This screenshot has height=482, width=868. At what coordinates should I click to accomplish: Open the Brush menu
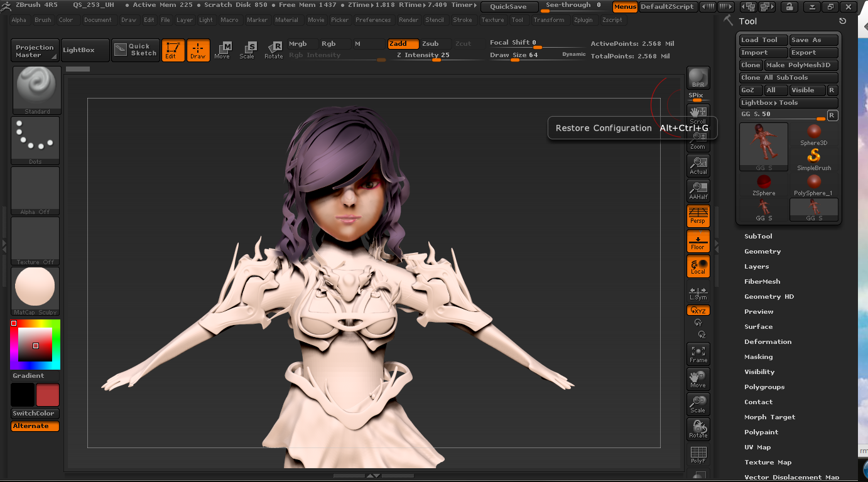point(43,20)
